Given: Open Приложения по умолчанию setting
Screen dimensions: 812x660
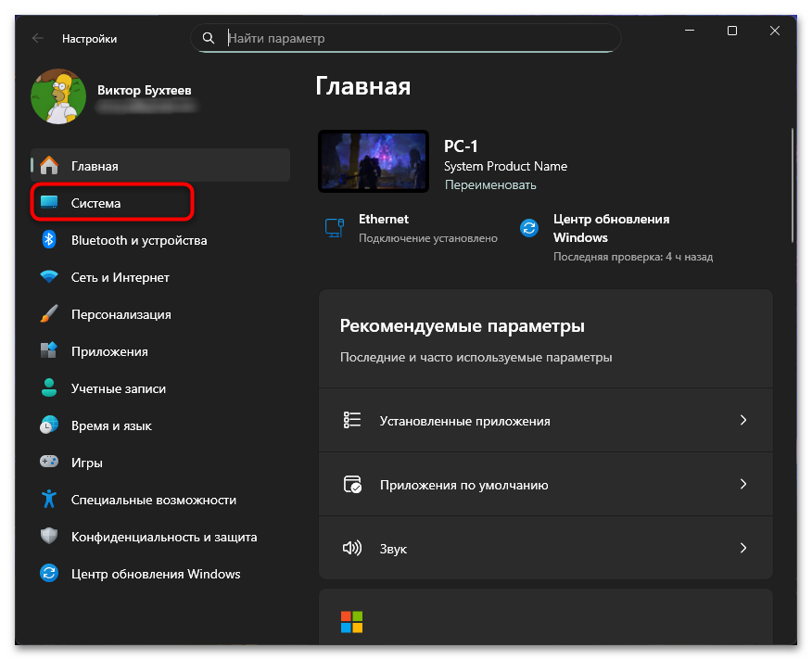Looking at the screenshot, I should pyautogui.click(x=546, y=484).
